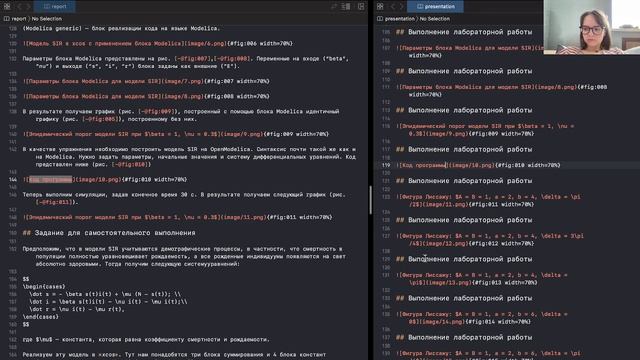Image resolution: width=640 pixels, height=360 pixels.
Task: Click heading on presentation line 133
Action: 464,298
